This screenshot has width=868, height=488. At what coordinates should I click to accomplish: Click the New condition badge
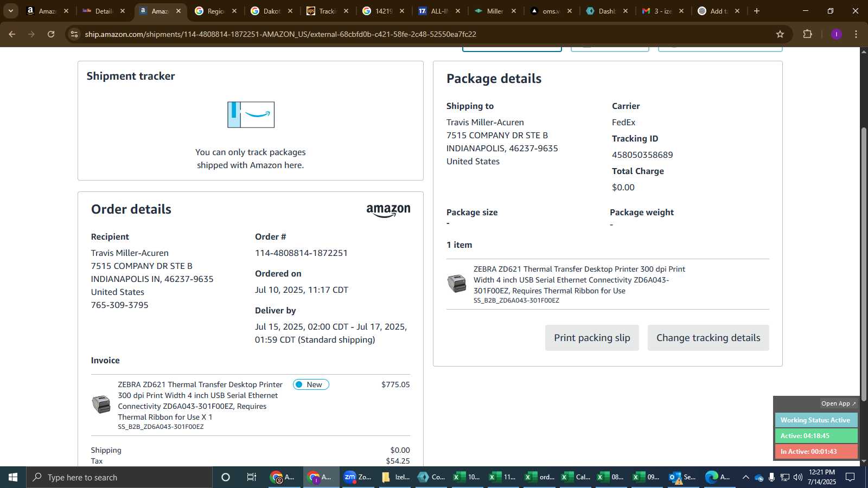[x=311, y=384]
